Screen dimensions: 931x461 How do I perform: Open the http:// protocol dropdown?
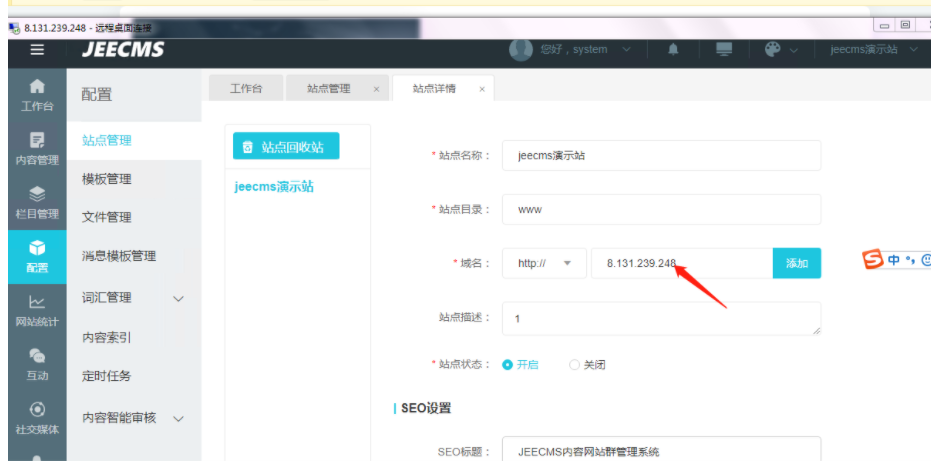pyautogui.click(x=544, y=263)
